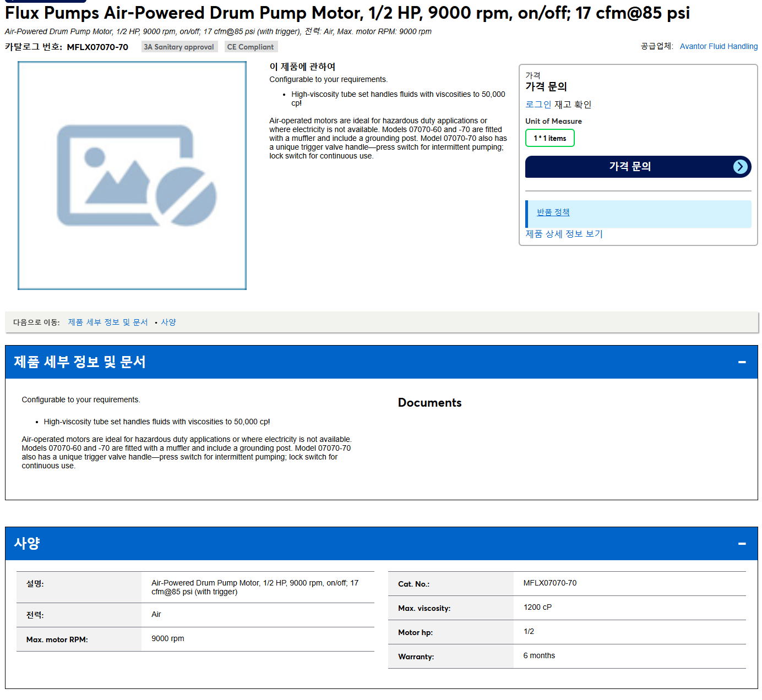
Task: Click the Documents heading
Action: pyautogui.click(x=429, y=403)
